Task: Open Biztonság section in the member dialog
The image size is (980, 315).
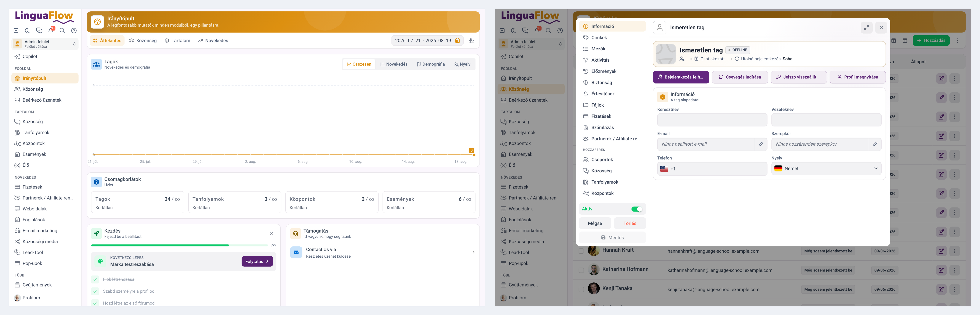Action: (x=613, y=82)
